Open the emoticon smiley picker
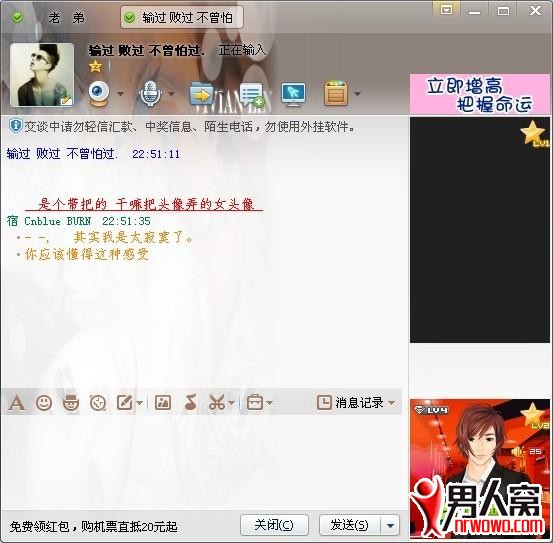This screenshot has height=543, width=553. click(44, 402)
